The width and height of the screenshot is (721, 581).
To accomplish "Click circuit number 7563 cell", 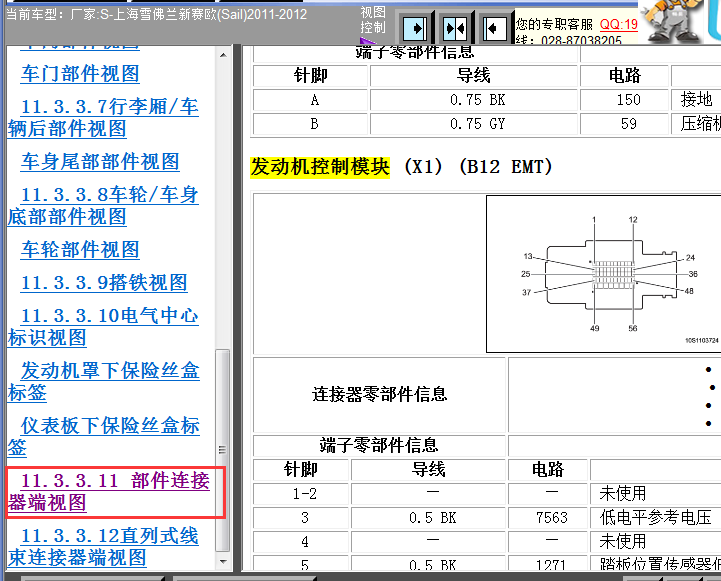I will point(548,518).
